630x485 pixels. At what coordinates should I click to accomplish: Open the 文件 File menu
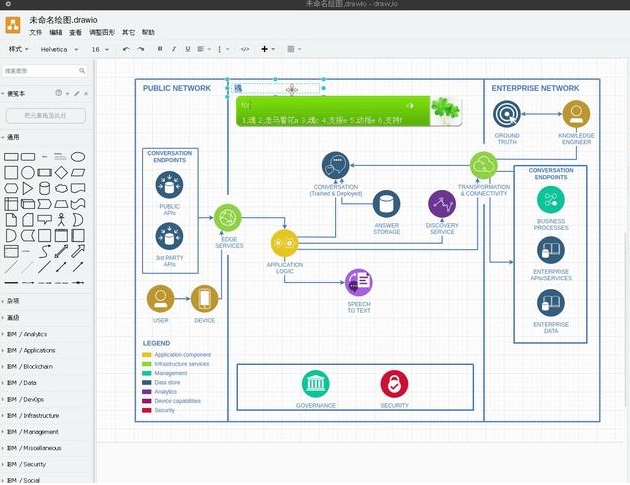coord(35,32)
